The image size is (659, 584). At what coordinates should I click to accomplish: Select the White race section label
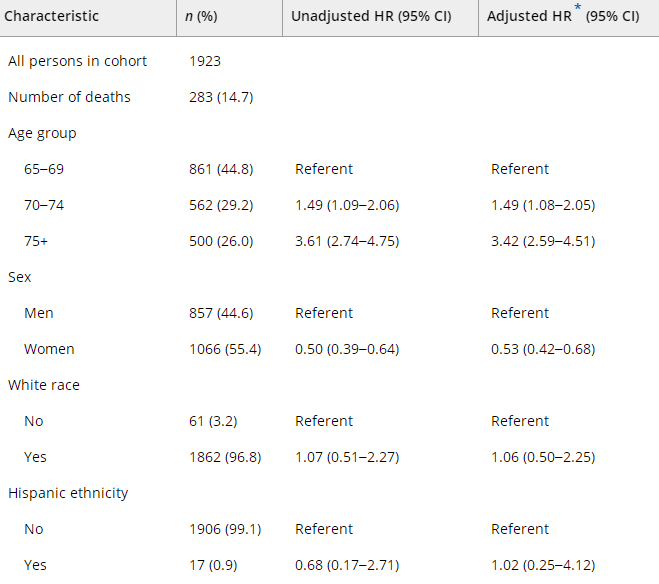point(44,385)
